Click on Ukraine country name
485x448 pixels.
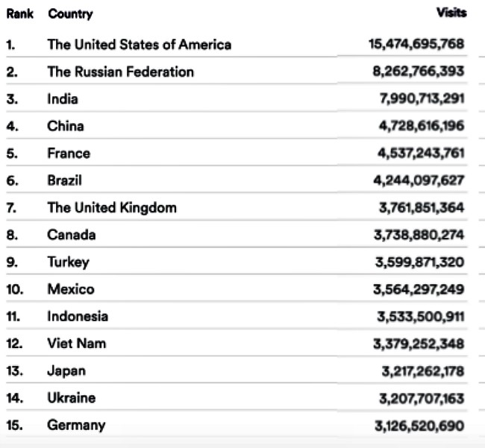pyautogui.click(x=72, y=398)
